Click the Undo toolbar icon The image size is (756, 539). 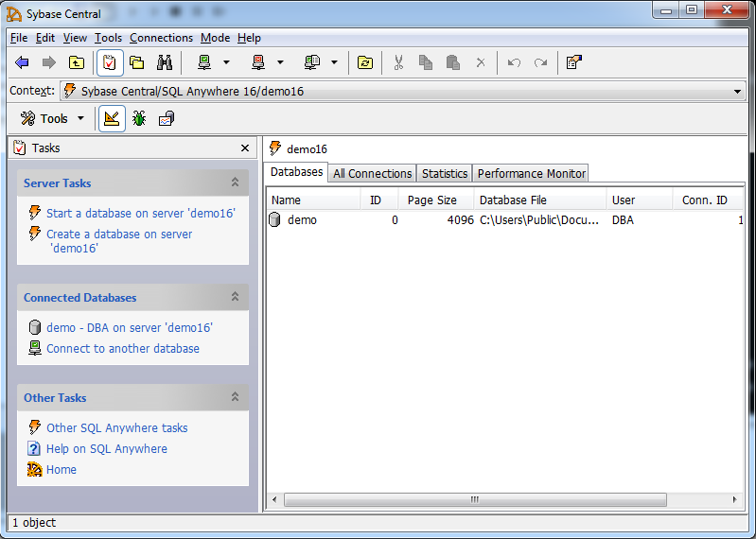[514, 62]
